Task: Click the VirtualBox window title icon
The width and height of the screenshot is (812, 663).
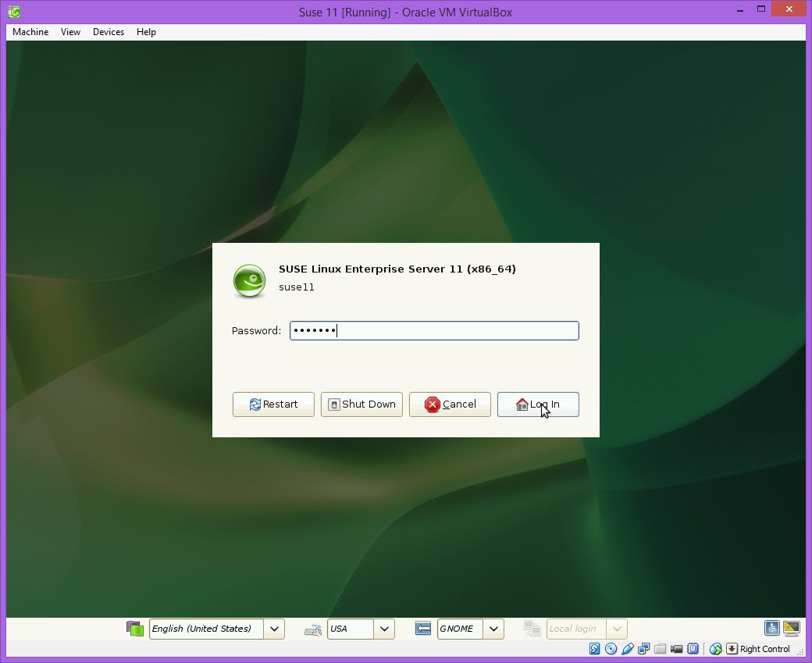Action: click(x=14, y=12)
